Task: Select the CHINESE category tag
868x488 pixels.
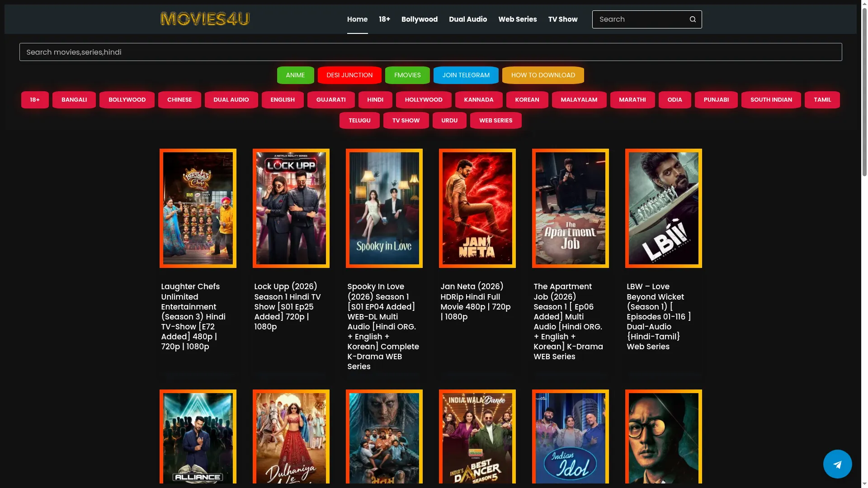Action: tap(179, 100)
